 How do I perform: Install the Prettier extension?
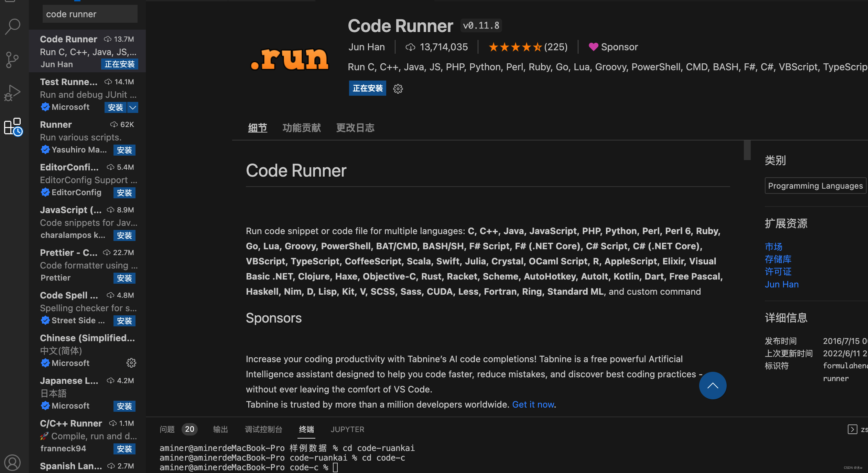[124, 278]
